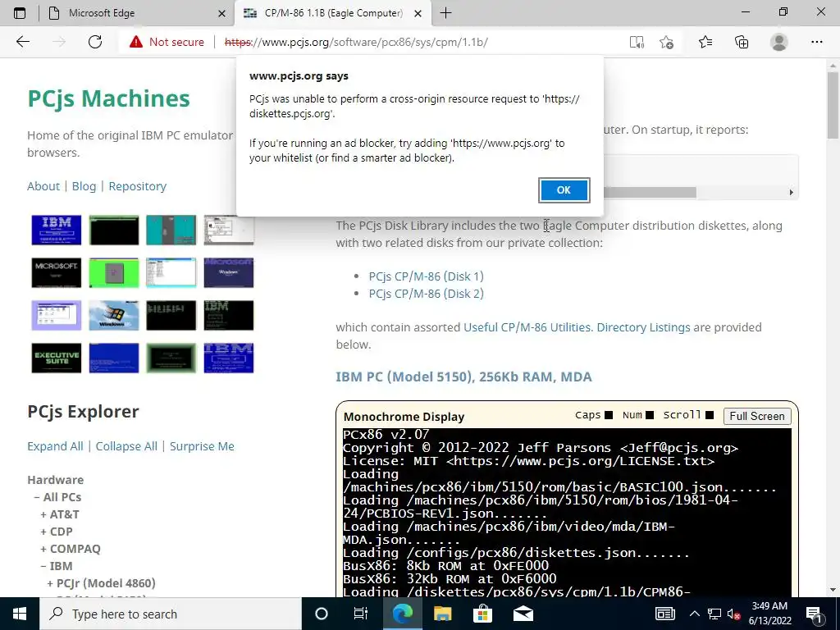This screenshot has height=630, width=840.
Task: Open the Favorites list icon
Action: tap(705, 42)
